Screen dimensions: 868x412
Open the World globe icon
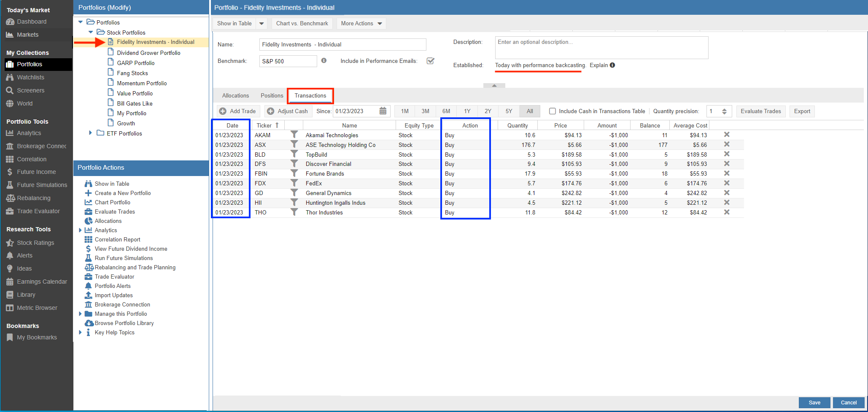(x=10, y=103)
